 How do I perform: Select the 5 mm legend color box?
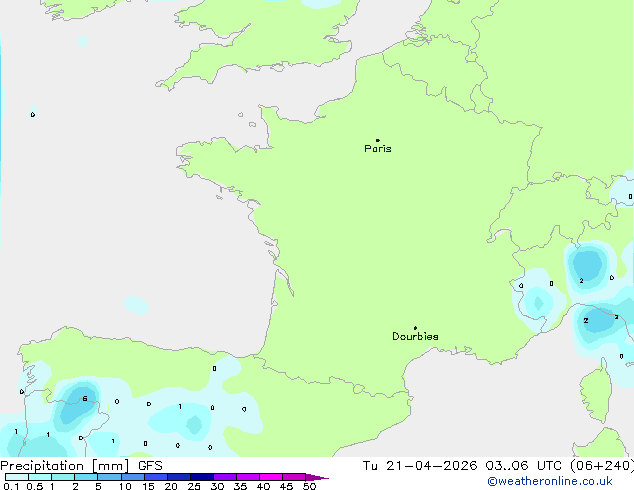coord(109,477)
